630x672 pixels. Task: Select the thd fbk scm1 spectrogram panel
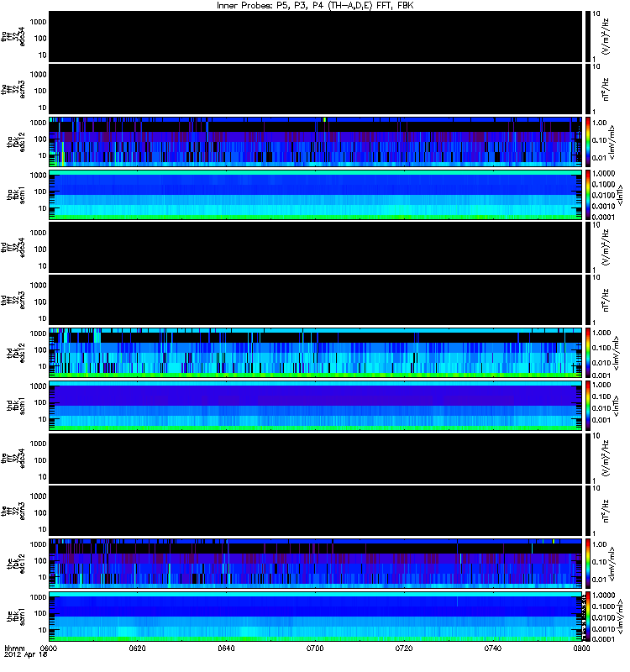tap(316, 406)
